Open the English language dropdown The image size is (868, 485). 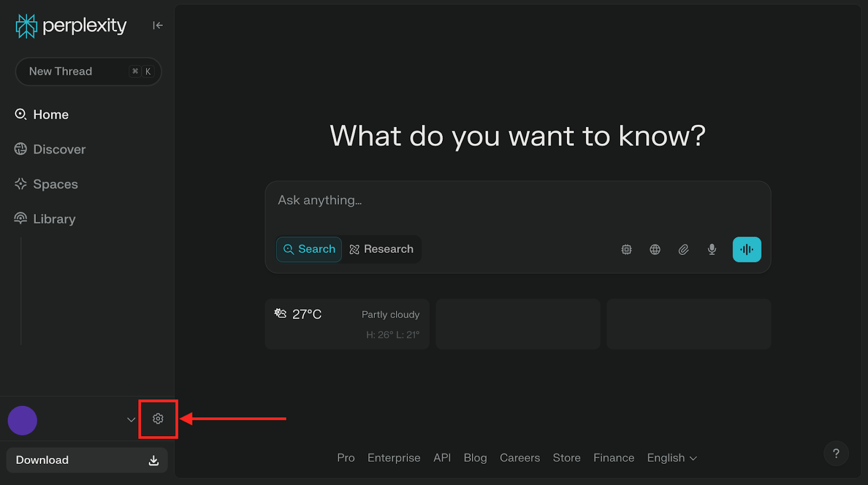[x=672, y=458]
